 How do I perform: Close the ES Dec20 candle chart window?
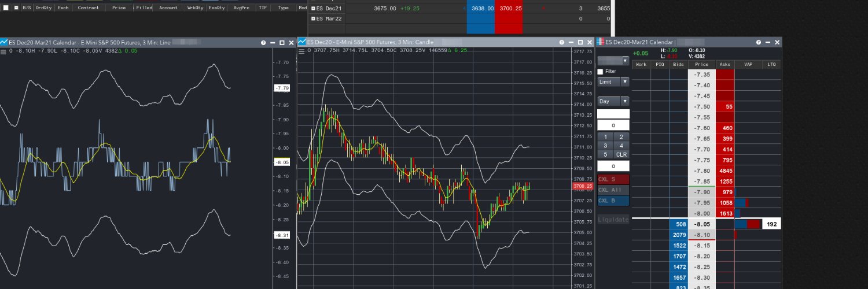589,43
